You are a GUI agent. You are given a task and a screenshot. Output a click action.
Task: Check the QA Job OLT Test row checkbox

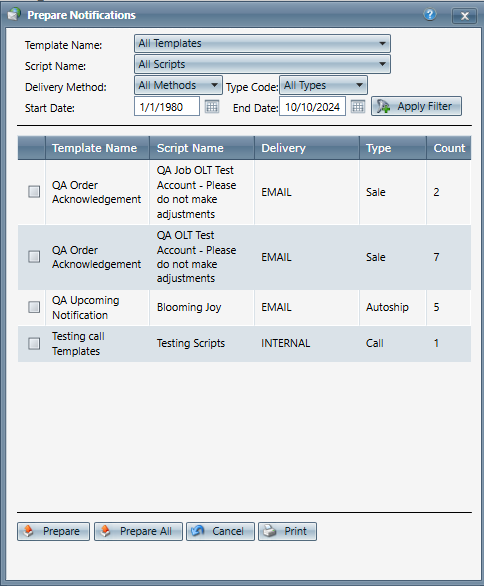point(34,192)
